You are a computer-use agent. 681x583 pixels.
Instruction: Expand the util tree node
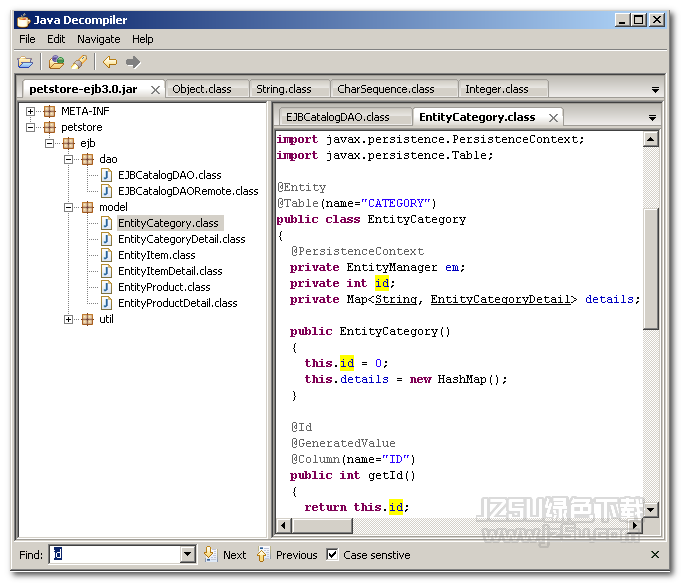(x=69, y=319)
